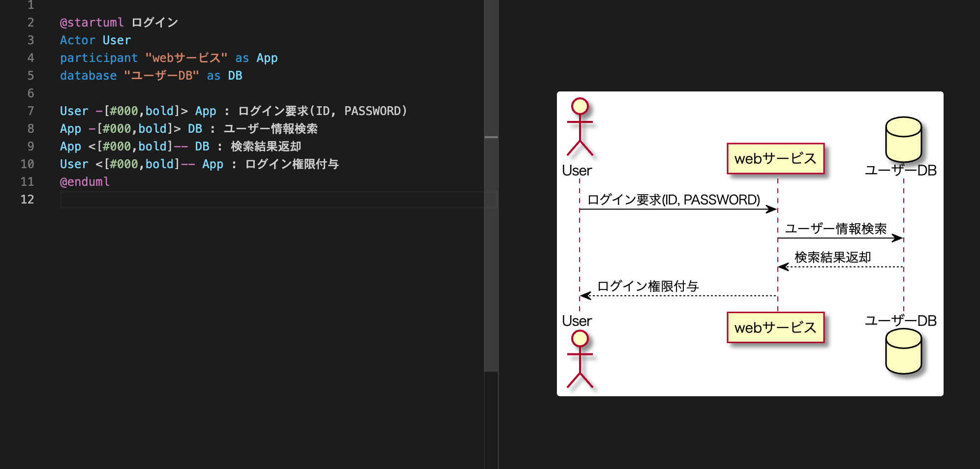Screen dimensions: 980x469
Task: Click line number 7 in the gutter
Action: tap(31, 111)
